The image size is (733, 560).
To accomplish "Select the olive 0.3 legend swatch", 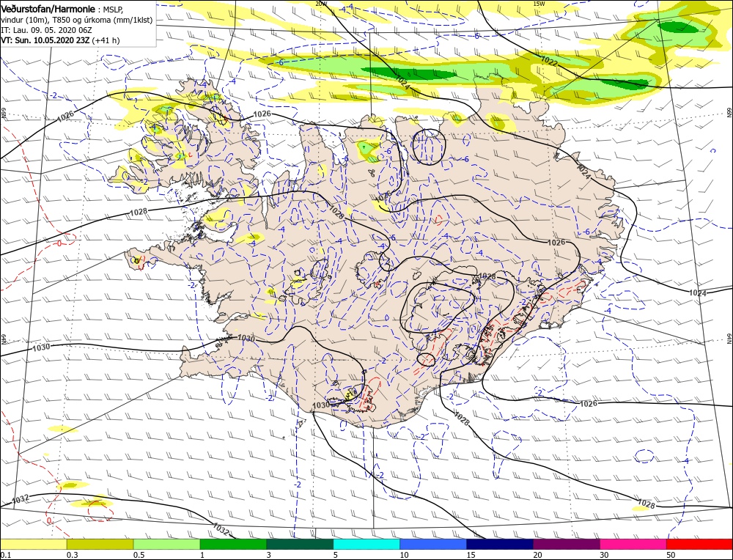I will pos(100,544).
